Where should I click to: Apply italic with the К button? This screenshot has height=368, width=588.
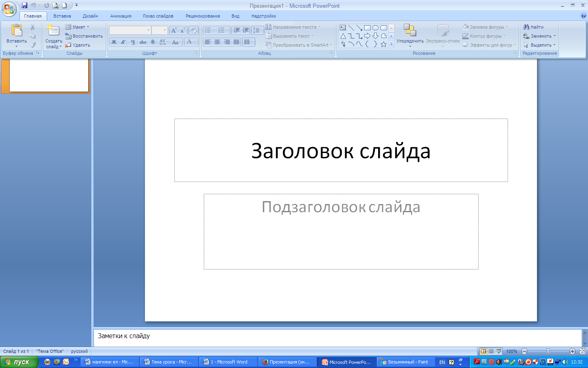(123, 42)
